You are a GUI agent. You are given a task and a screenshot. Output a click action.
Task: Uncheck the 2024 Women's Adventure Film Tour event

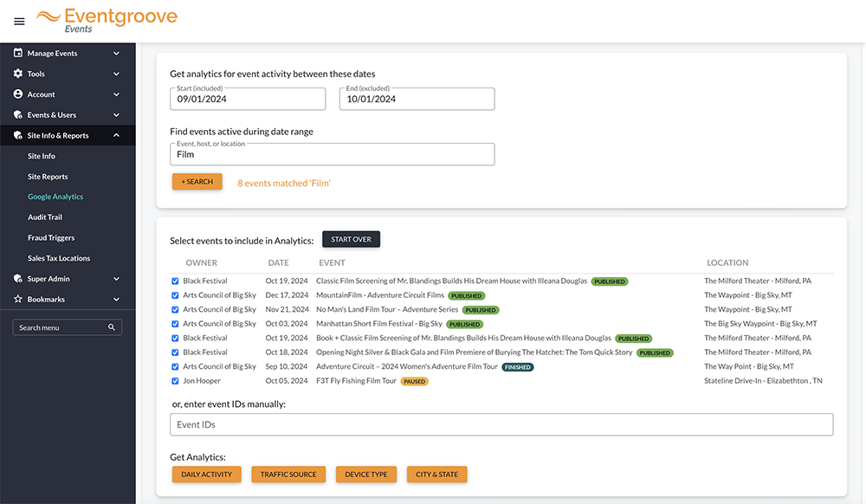pos(175,366)
